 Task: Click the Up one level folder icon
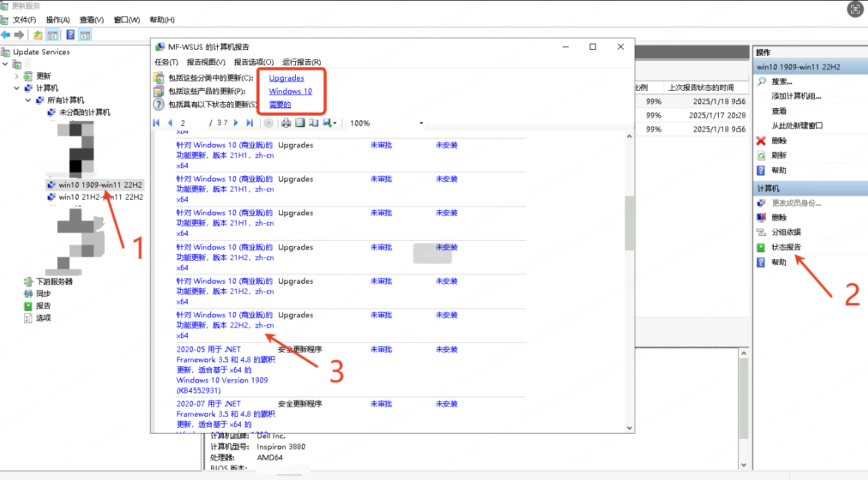[38, 35]
